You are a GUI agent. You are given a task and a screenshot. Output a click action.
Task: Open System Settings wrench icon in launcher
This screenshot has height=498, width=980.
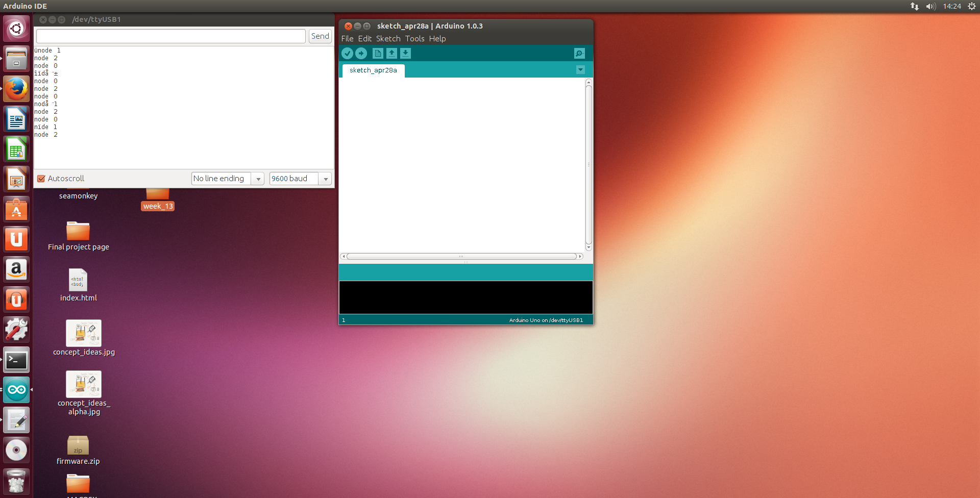pyautogui.click(x=16, y=330)
